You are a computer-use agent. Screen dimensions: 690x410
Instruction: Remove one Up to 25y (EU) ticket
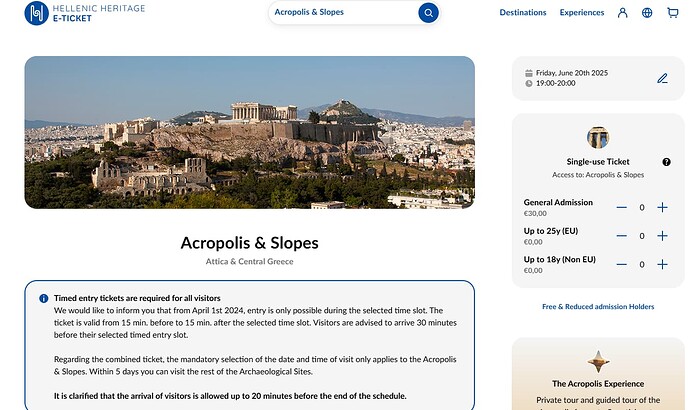coord(621,236)
